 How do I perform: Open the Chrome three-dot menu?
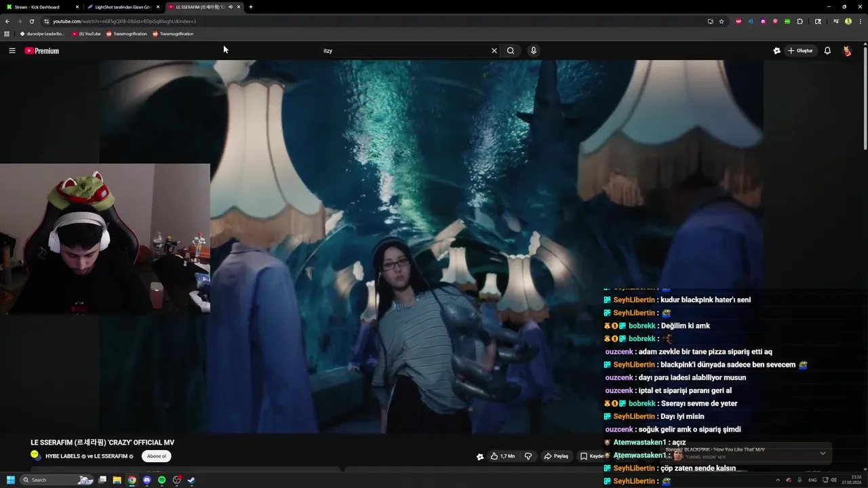pyautogui.click(x=860, y=21)
